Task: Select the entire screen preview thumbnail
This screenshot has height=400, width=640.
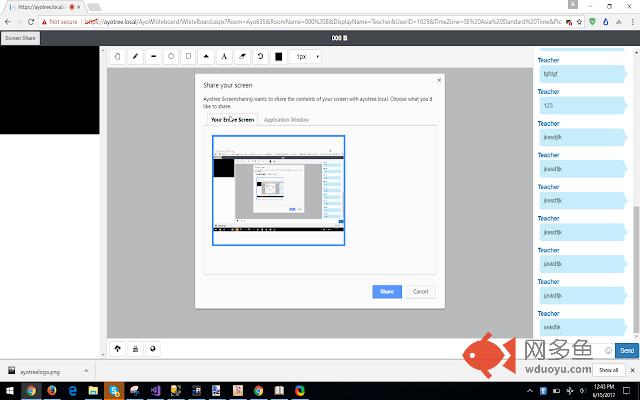Action: [x=278, y=190]
